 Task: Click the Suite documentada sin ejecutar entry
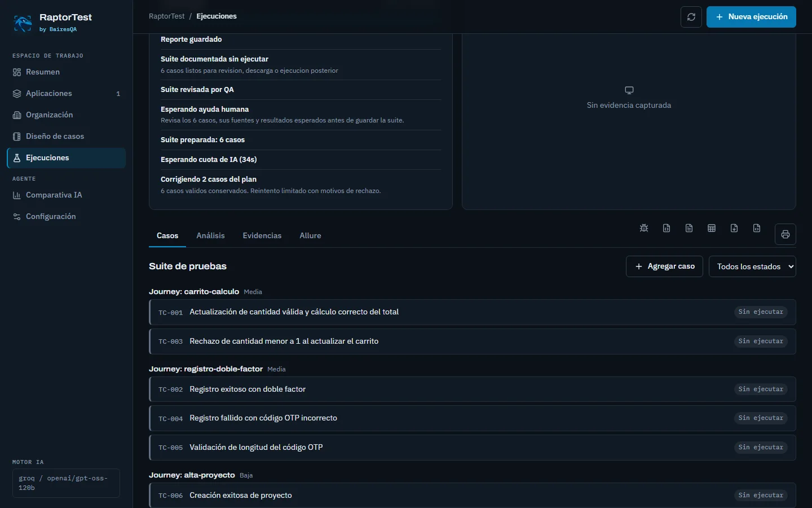click(301, 64)
